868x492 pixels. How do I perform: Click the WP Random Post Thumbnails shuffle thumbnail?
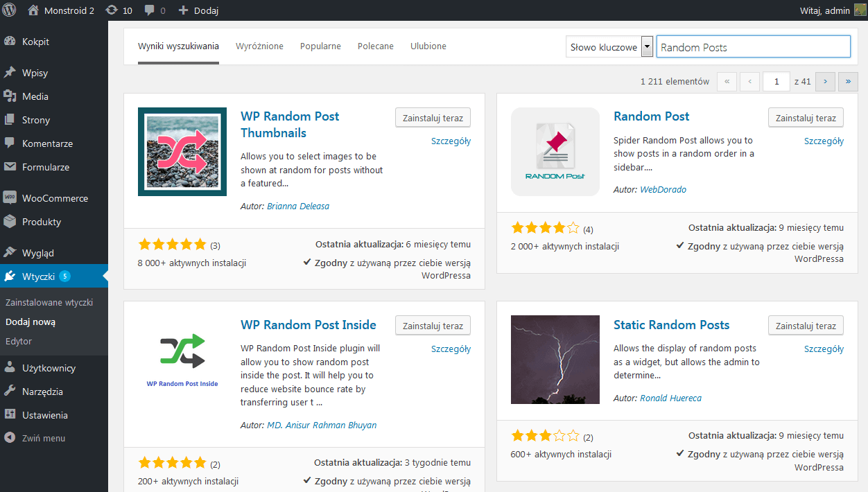click(182, 152)
